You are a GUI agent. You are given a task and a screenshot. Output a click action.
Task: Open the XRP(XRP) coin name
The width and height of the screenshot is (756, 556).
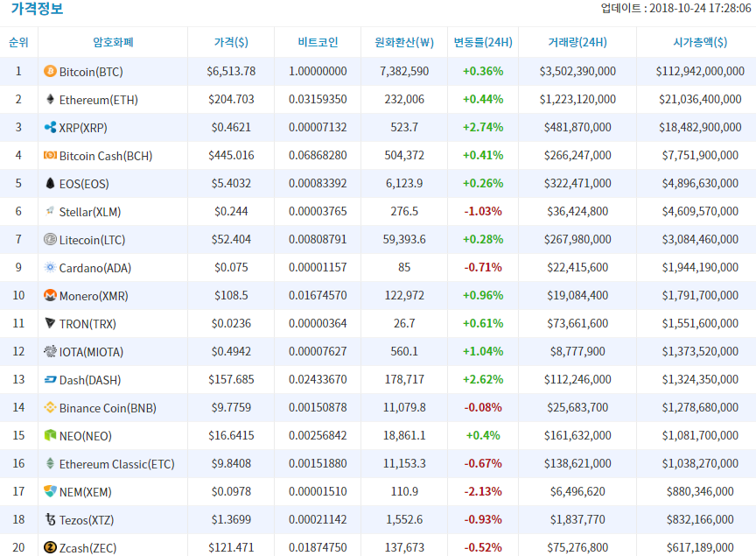(x=83, y=128)
